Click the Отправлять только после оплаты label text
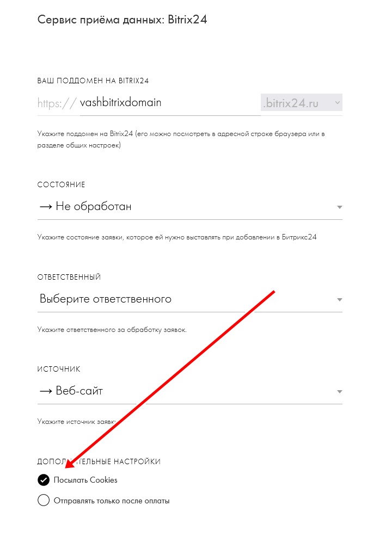Image resolution: width=392 pixels, height=536 pixels. coord(112,501)
